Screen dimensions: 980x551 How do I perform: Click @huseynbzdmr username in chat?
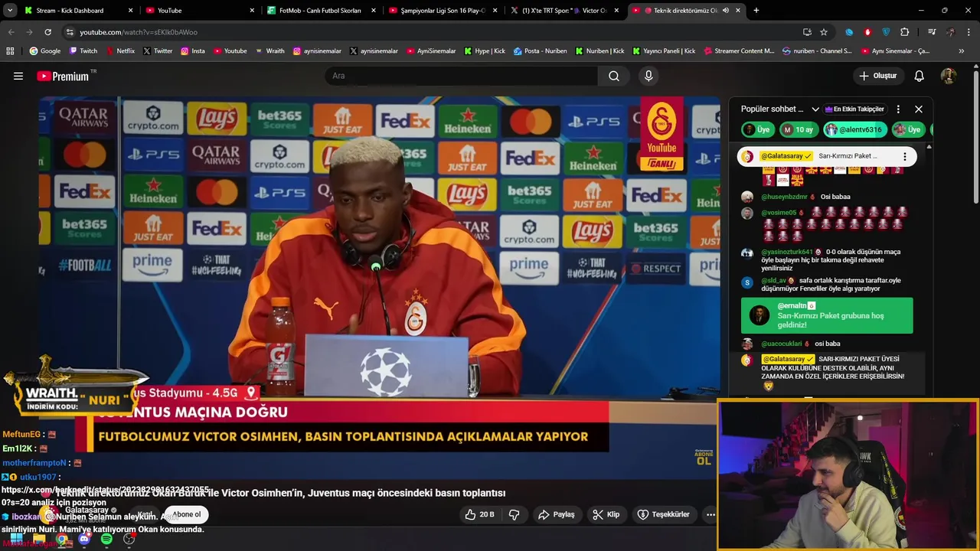point(784,197)
